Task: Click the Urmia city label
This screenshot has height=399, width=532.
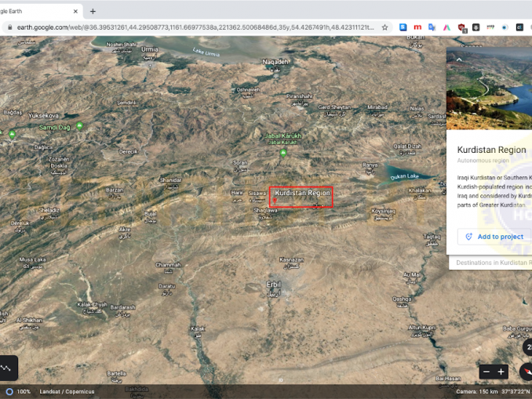Action: point(150,49)
